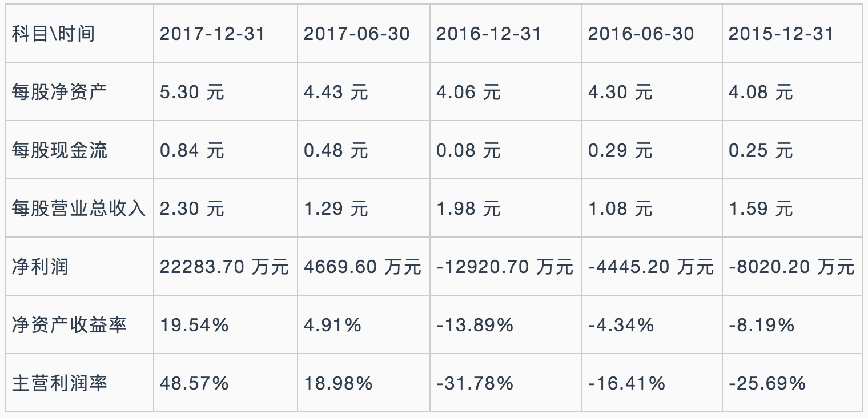The height and width of the screenshot is (417, 868).
Task: Click the 5.30 元 value cell
Action: (x=192, y=92)
